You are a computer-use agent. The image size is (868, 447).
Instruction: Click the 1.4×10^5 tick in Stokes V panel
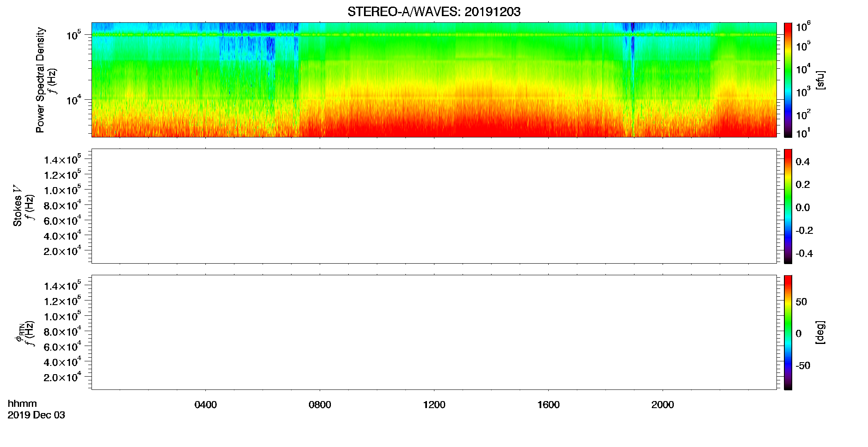point(63,160)
